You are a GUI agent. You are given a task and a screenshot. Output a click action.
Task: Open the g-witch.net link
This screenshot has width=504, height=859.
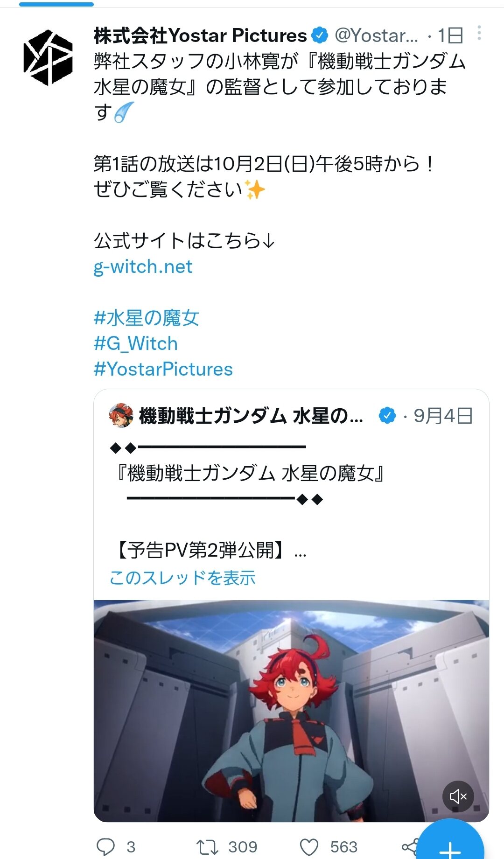tap(143, 267)
